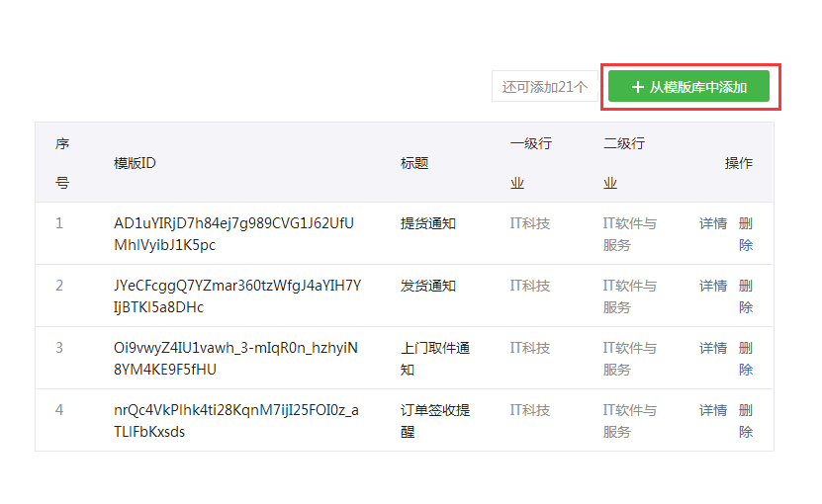Image resolution: width=822 pixels, height=504 pixels.
Task: Click the 一级行业 column header
Action: 531,163
